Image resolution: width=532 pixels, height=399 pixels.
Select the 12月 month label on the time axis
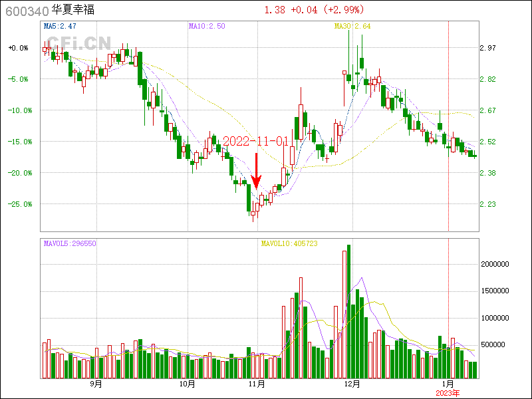(352, 384)
